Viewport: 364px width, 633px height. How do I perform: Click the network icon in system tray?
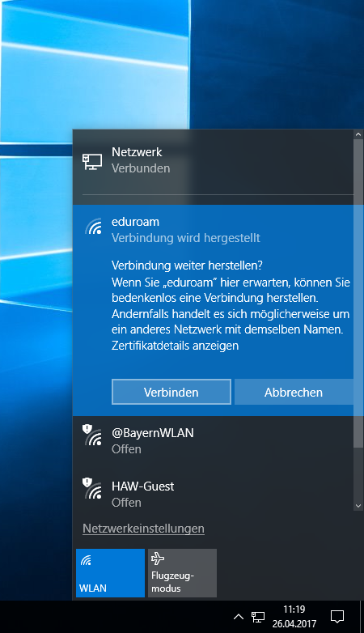pyautogui.click(x=258, y=617)
